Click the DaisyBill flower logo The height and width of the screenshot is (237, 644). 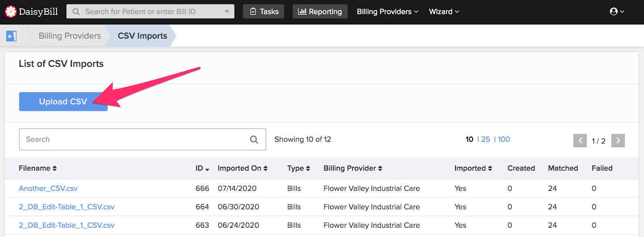coord(11,12)
